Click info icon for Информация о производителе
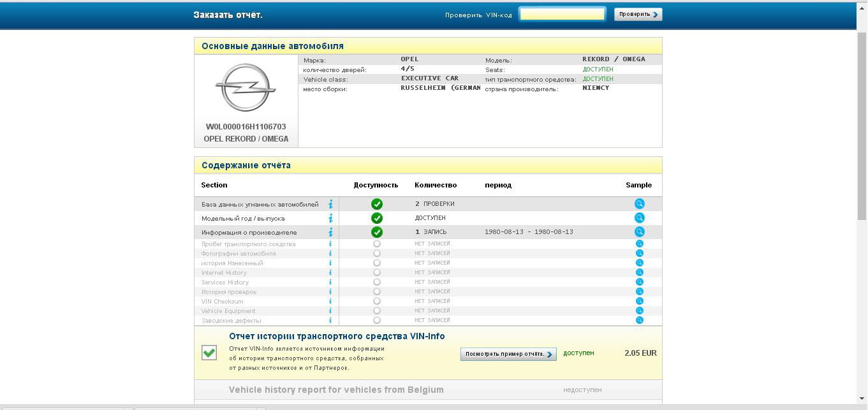Image resolution: width=868 pixels, height=410 pixels. click(x=330, y=232)
